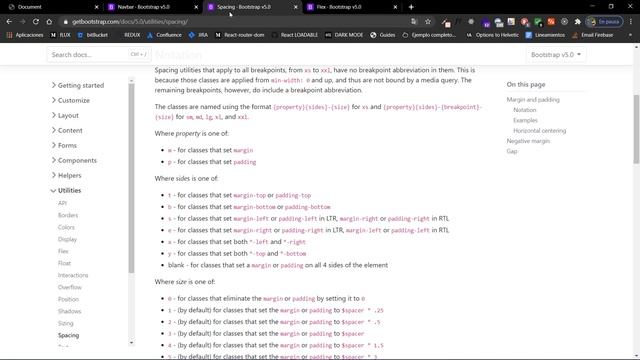Open the Chrome extensions puzzle menu
The image size is (640, 360).
(x=578, y=22)
